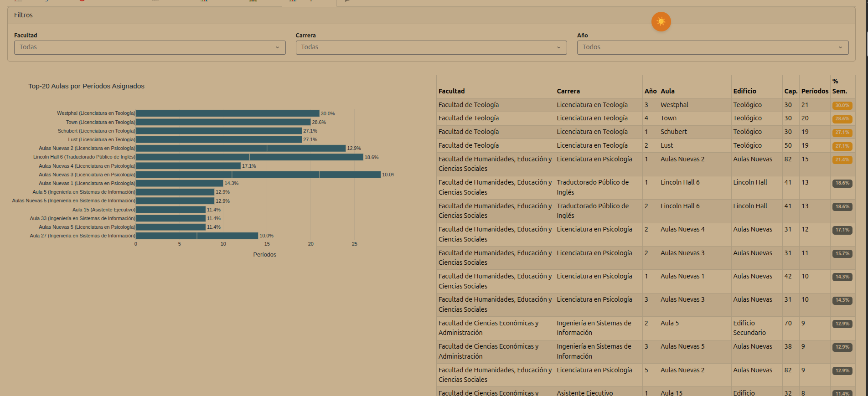Click the orange 30.0% badge
Viewport: 868px width, 396px height.
click(x=842, y=106)
